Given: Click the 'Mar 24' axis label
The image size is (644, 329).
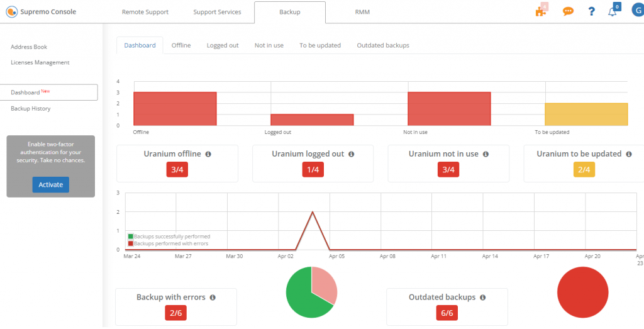Looking at the screenshot, I should pyautogui.click(x=131, y=256).
